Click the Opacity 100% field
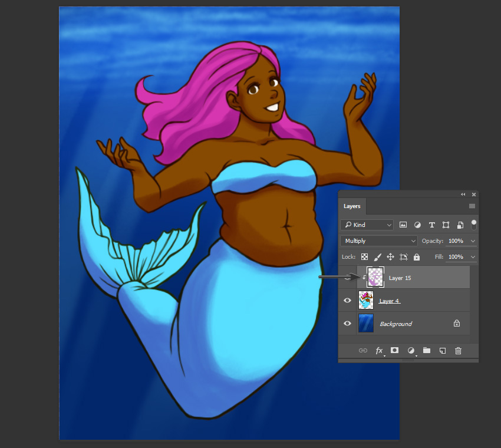 [x=456, y=241]
